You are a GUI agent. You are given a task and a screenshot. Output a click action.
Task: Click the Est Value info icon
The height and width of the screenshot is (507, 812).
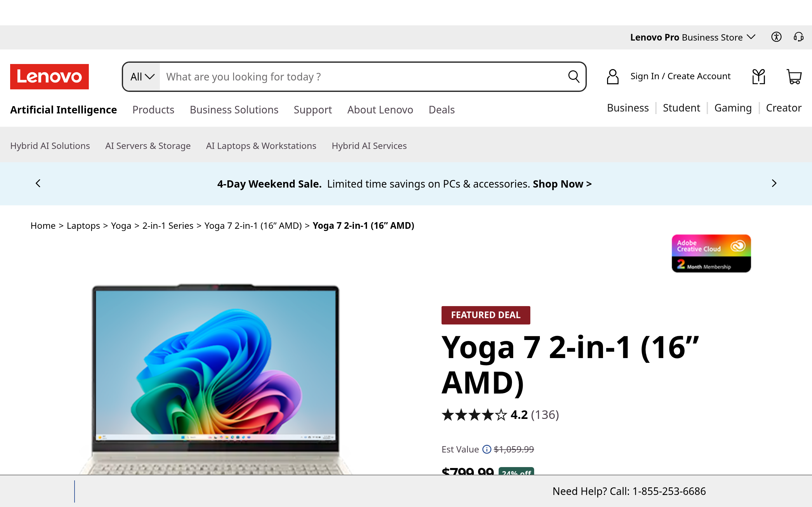pyautogui.click(x=487, y=449)
